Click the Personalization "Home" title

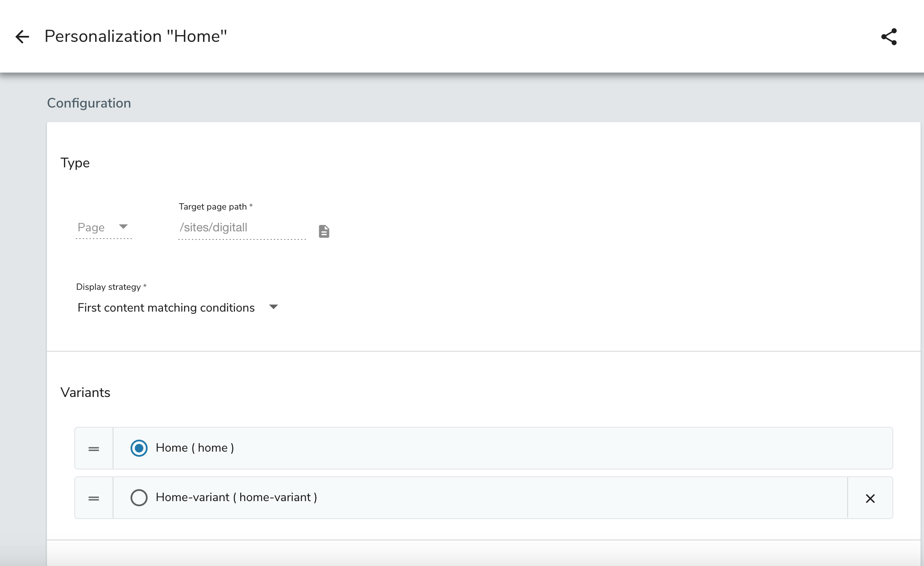[x=136, y=36]
